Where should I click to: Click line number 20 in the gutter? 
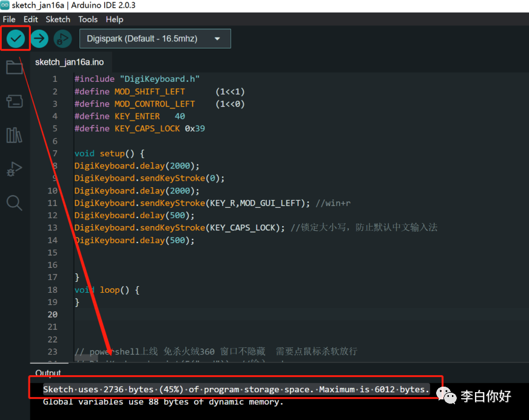pyautogui.click(x=52, y=315)
